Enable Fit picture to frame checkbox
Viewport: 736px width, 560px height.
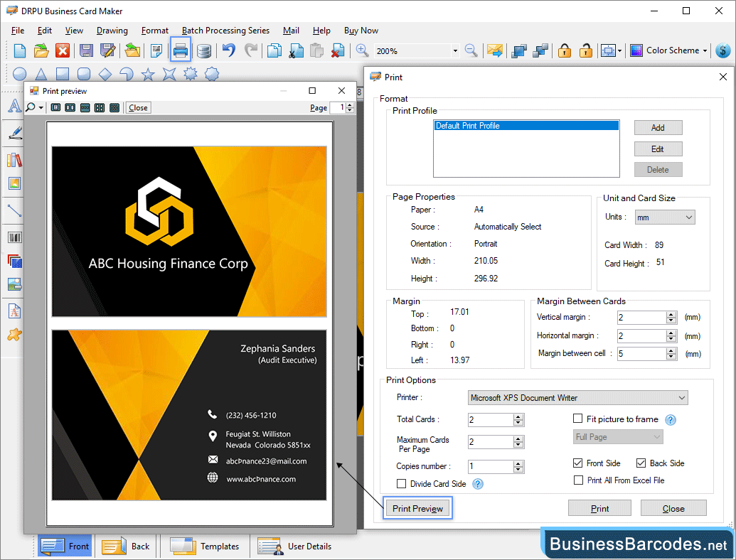click(x=578, y=419)
